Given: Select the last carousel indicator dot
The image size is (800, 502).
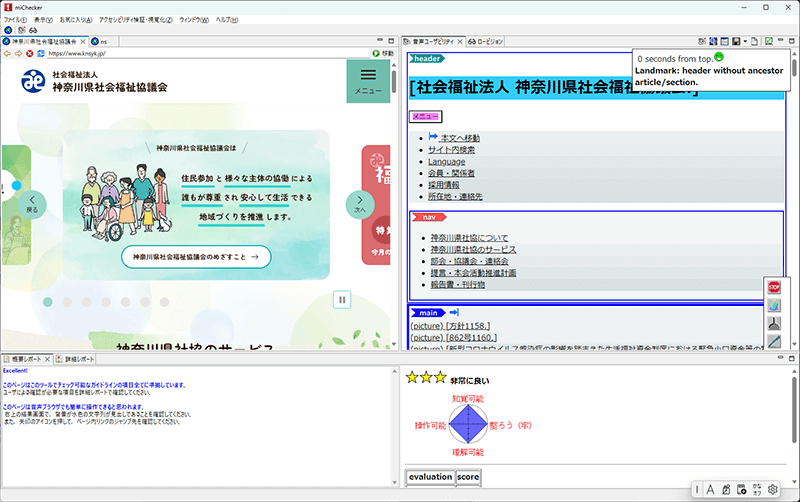Looking at the screenshot, I should [164, 302].
